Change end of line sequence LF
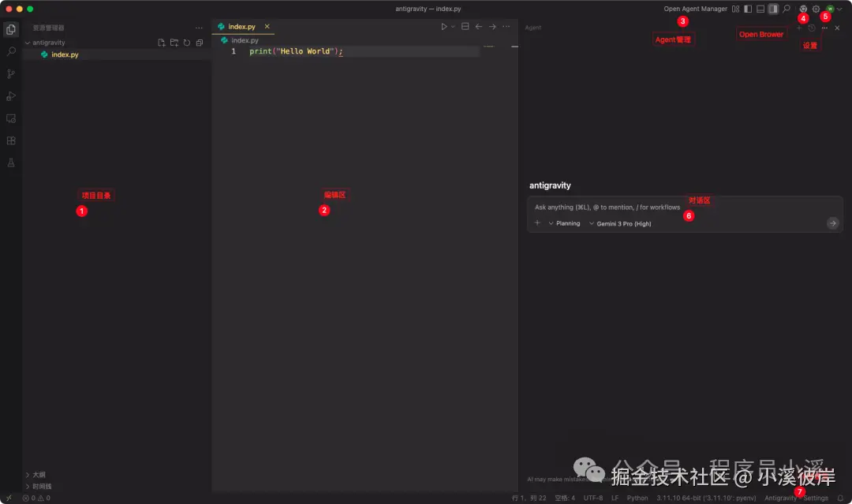 click(615, 498)
